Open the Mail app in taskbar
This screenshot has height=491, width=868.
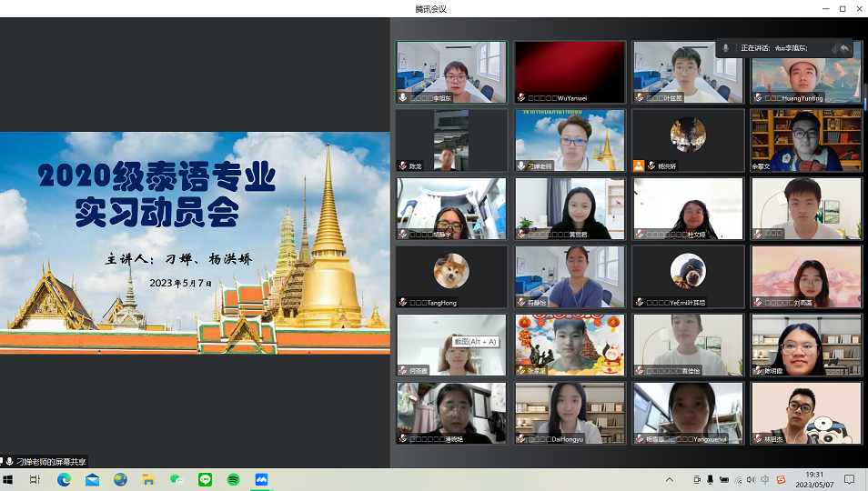point(92,479)
